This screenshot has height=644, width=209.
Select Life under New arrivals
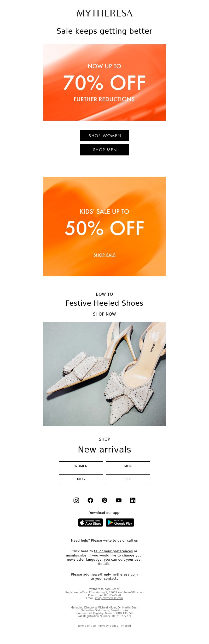tap(128, 479)
